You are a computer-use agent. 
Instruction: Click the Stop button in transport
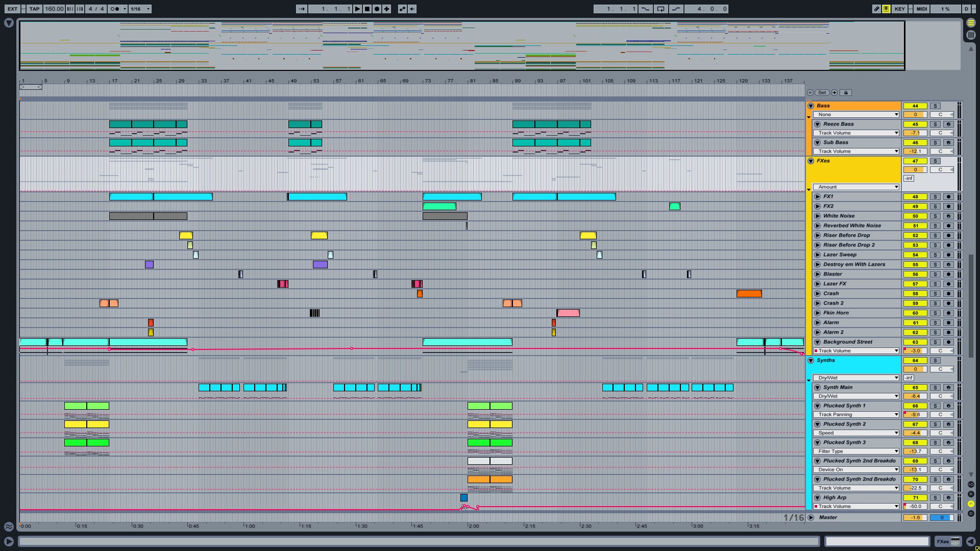coord(367,9)
